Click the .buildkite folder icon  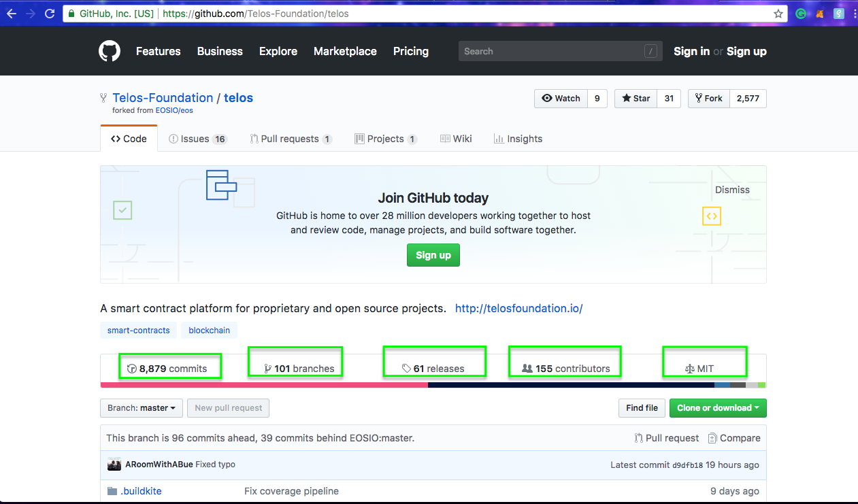(x=112, y=491)
